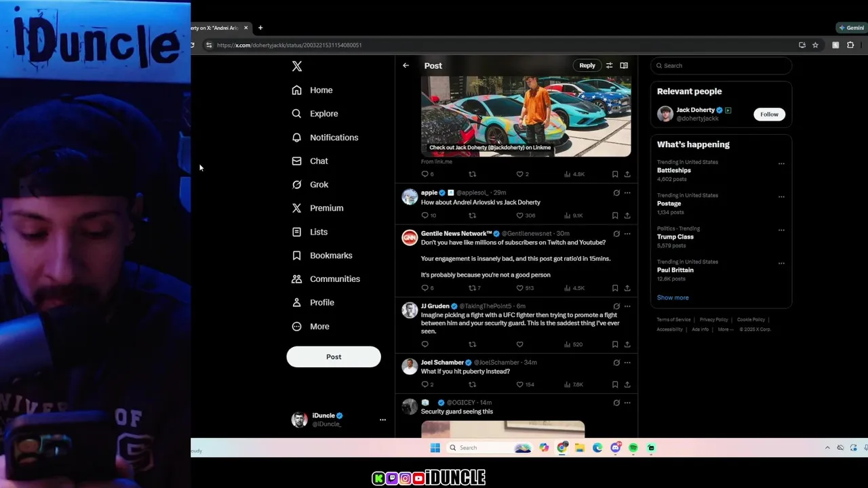Open Spotify from the taskbar
Viewport: 868px width, 488px height.
coord(633,448)
